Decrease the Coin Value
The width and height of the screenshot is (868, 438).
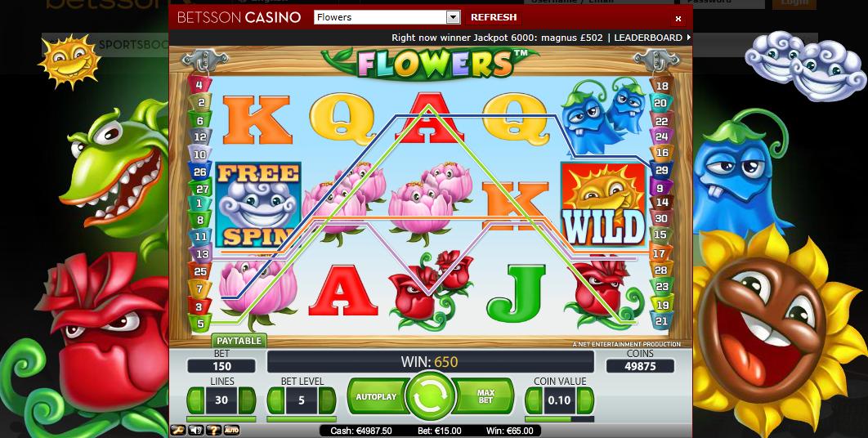(x=534, y=400)
